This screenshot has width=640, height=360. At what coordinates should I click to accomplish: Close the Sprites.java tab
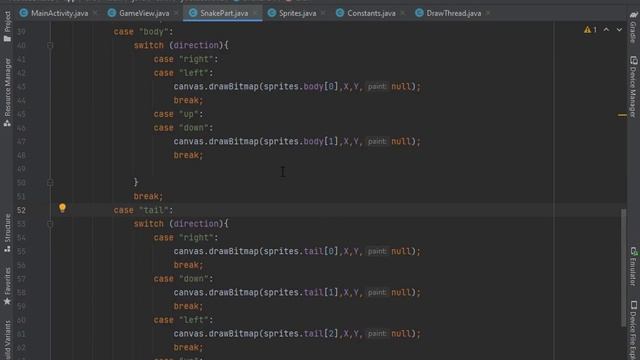pyautogui.click(x=323, y=13)
